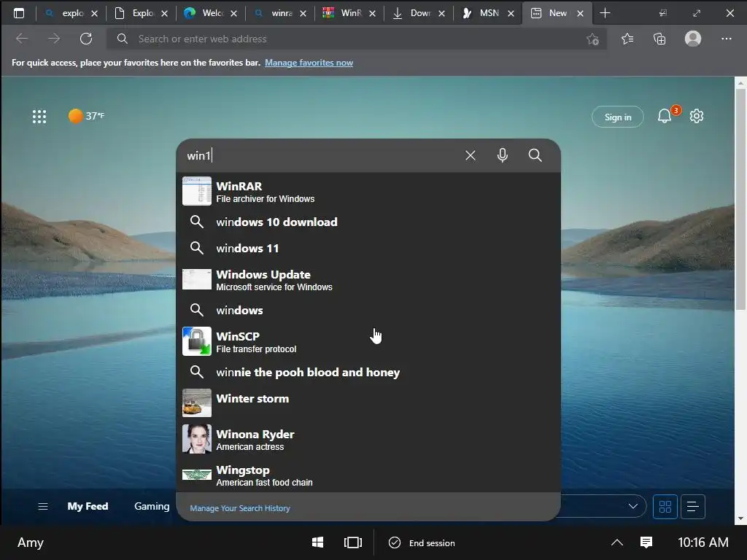The height and width of the screenshot is (560, 747).
Task: Choose the Winter storm suggestion
Action: click(368, 402)
